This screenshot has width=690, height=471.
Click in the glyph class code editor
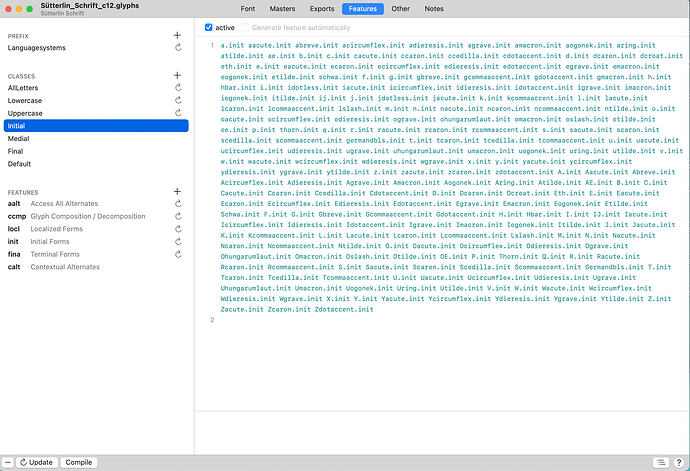click(x=442, y=224)
